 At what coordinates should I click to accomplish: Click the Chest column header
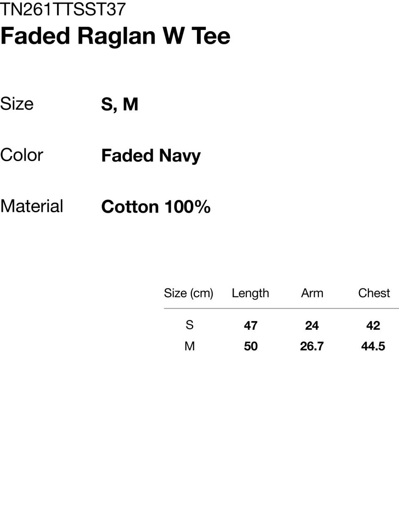374,293
